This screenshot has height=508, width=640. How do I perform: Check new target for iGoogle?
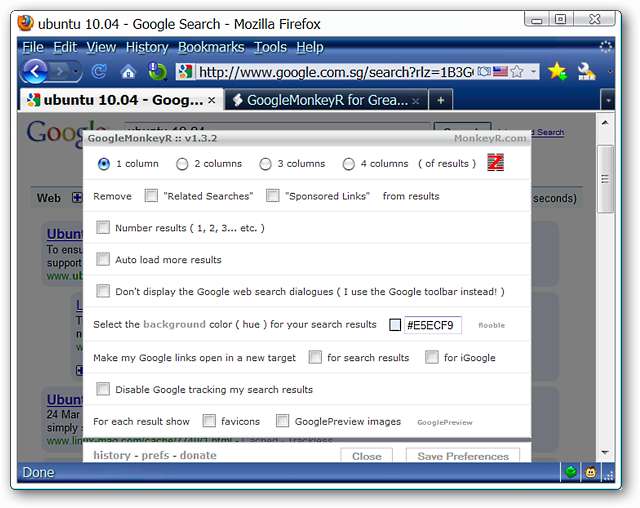tap(432, 357)
